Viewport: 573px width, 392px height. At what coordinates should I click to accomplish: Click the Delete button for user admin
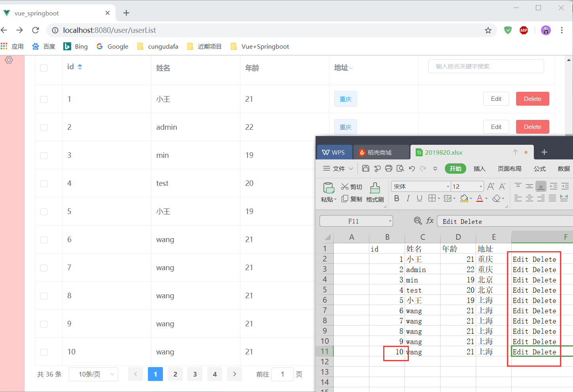[532, 127]
